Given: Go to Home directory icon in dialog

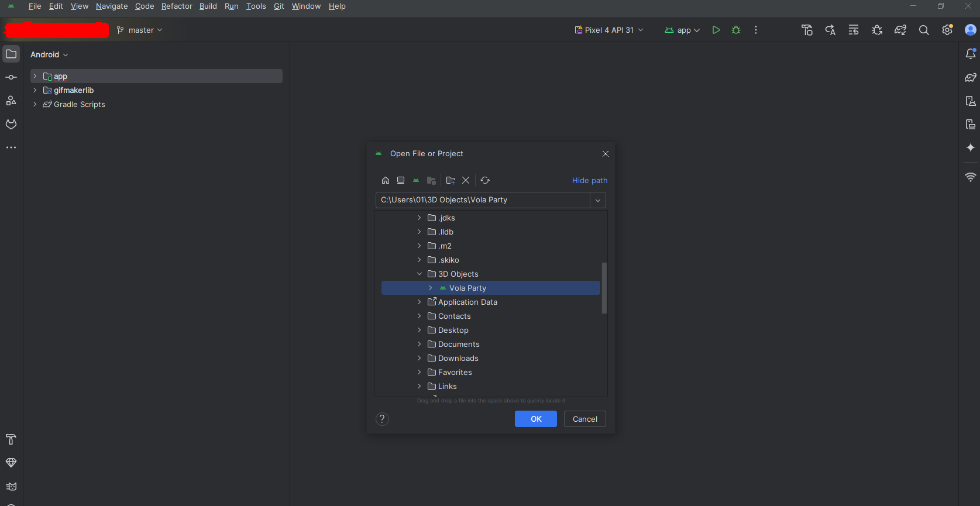Looking at the screenshot, I should (x=385, y=180).
